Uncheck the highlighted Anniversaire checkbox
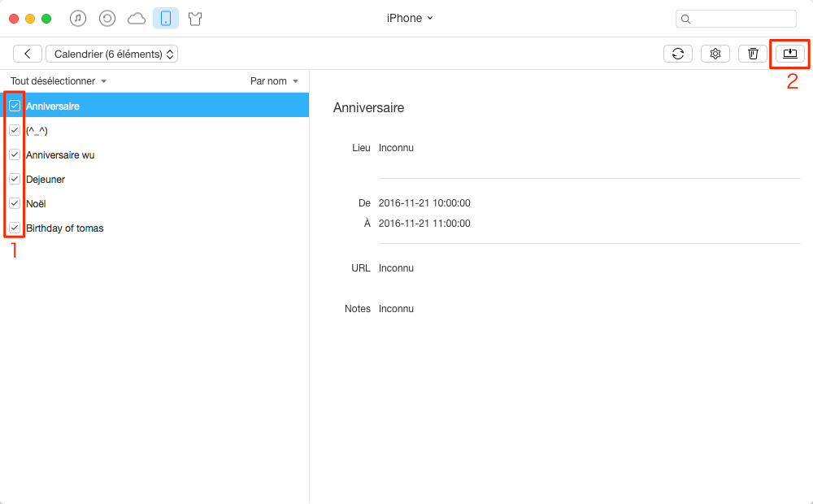The image size is (813, 504). pyautogui.click(x=15, y=106)
